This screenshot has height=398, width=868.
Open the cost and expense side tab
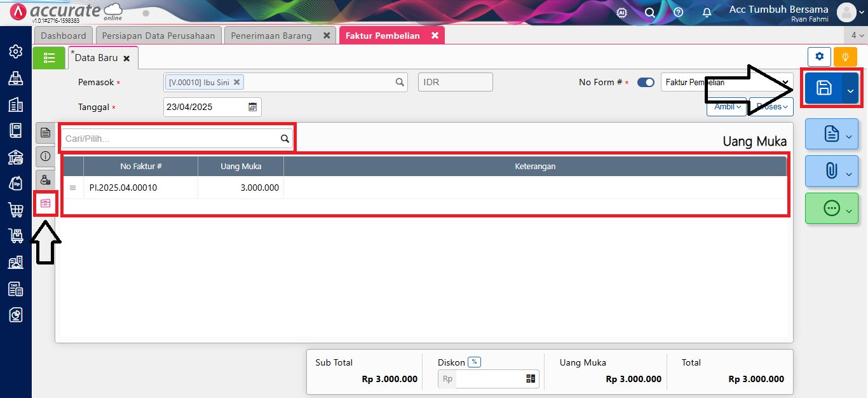pos(45,179)
